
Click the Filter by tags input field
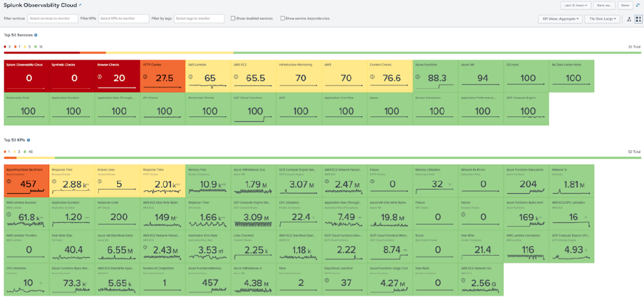click(199, 19)
